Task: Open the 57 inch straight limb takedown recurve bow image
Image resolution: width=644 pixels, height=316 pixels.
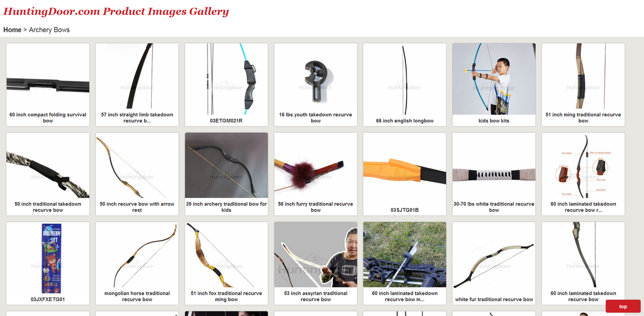Action: (x=137, y=79)
